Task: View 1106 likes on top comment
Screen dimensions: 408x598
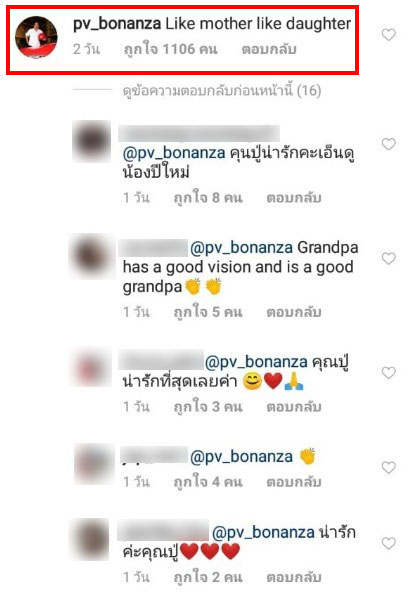Action: [x=171, y=49]
